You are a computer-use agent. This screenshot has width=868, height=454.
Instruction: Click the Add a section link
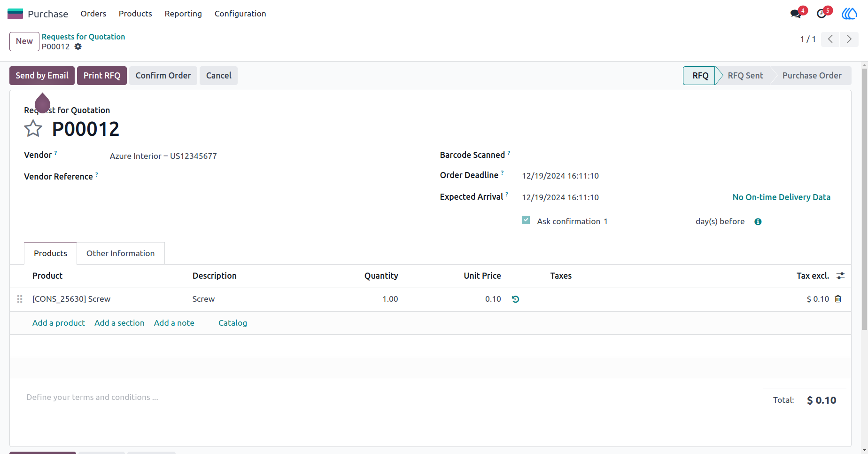click(119, 323)
